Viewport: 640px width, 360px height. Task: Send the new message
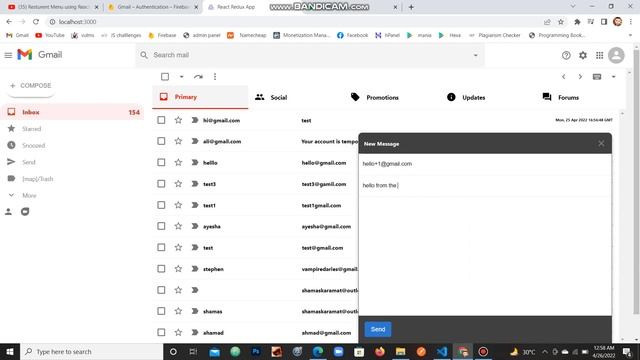tap(378, 329)
